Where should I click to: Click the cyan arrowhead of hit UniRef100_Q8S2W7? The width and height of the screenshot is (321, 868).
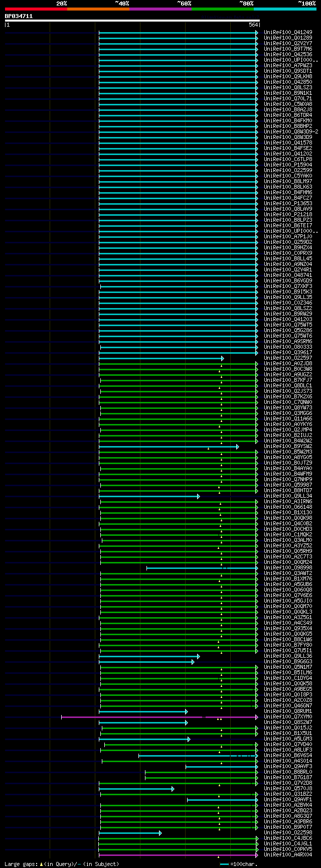(x=187, y=722)
